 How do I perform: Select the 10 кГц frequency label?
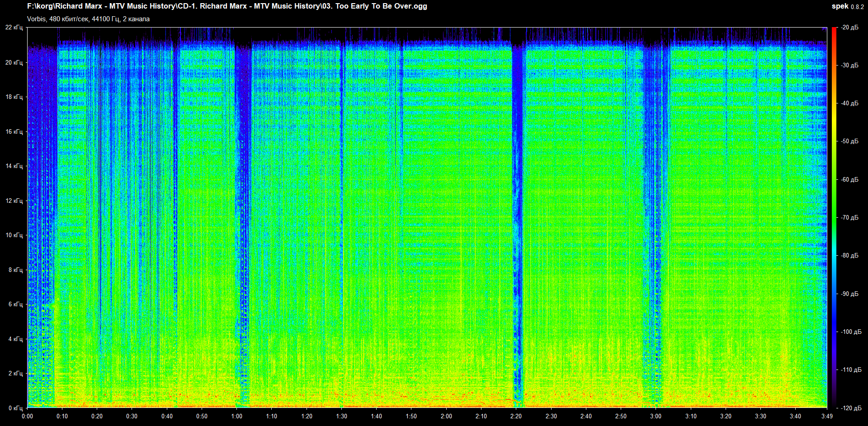[14, 235]
